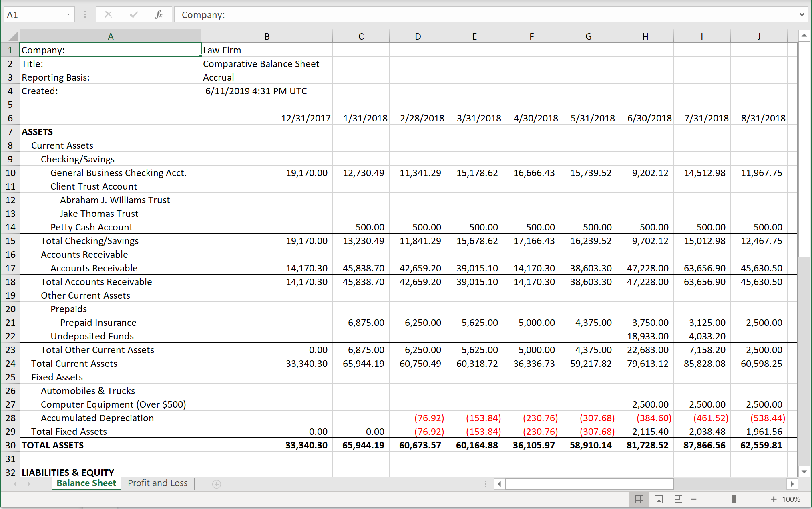
Task: Switch to the Profit and Loss sheet tab
Action: (x=158, y=483)
